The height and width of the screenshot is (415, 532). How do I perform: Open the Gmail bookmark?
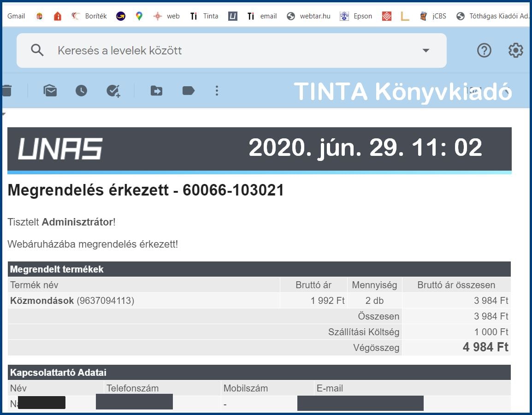tap(16, 16)
